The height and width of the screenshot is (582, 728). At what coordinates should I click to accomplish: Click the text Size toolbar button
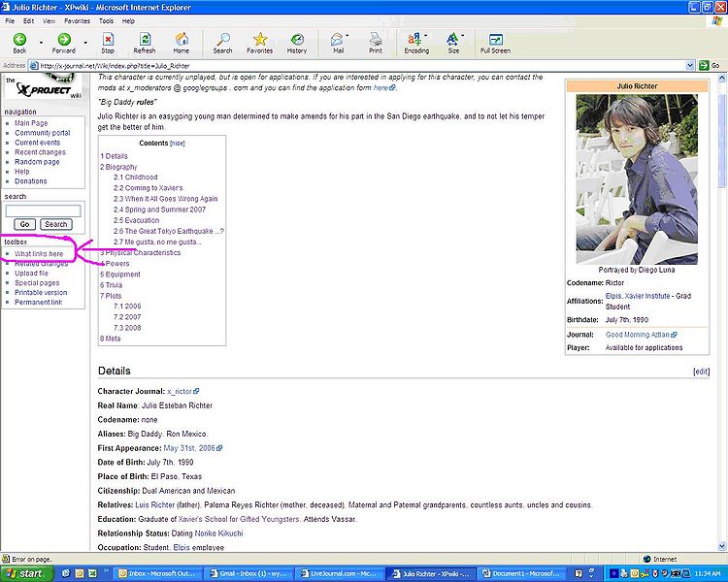tap(453, 43)
